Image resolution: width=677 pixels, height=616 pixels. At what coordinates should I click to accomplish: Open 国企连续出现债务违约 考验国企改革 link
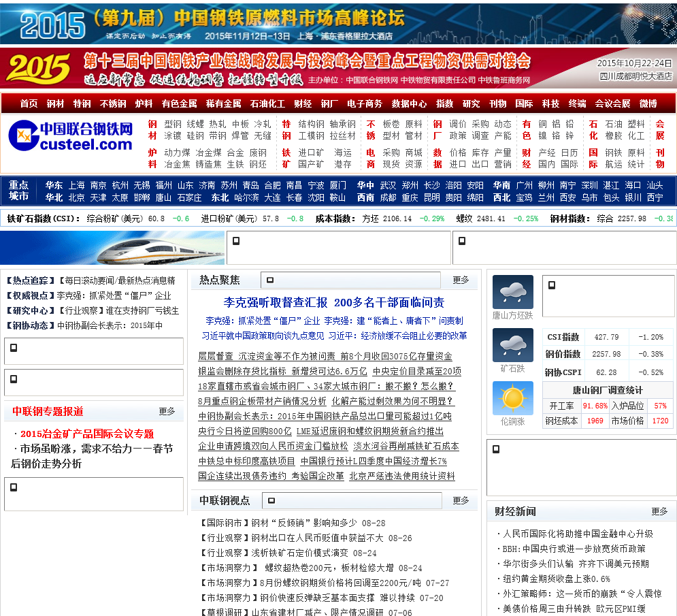[x=271, y=476]
